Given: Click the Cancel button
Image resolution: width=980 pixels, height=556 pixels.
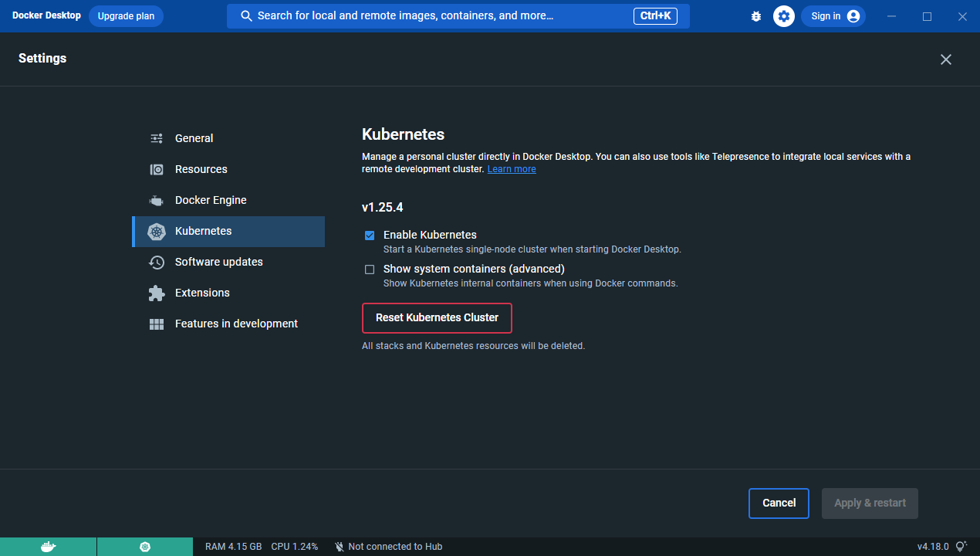Looking at the screenshot, I should (x=779, y=503).
